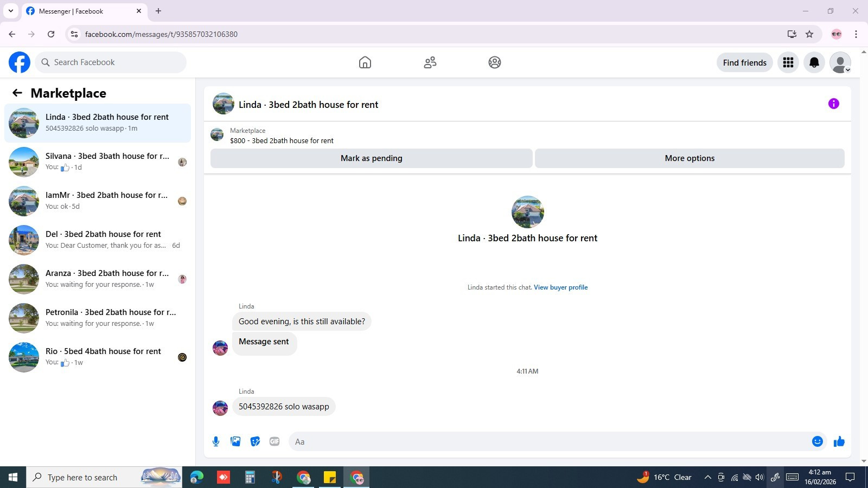Navigate back in browser
This screenshot has height=488, width=868.
pos(12,34)
